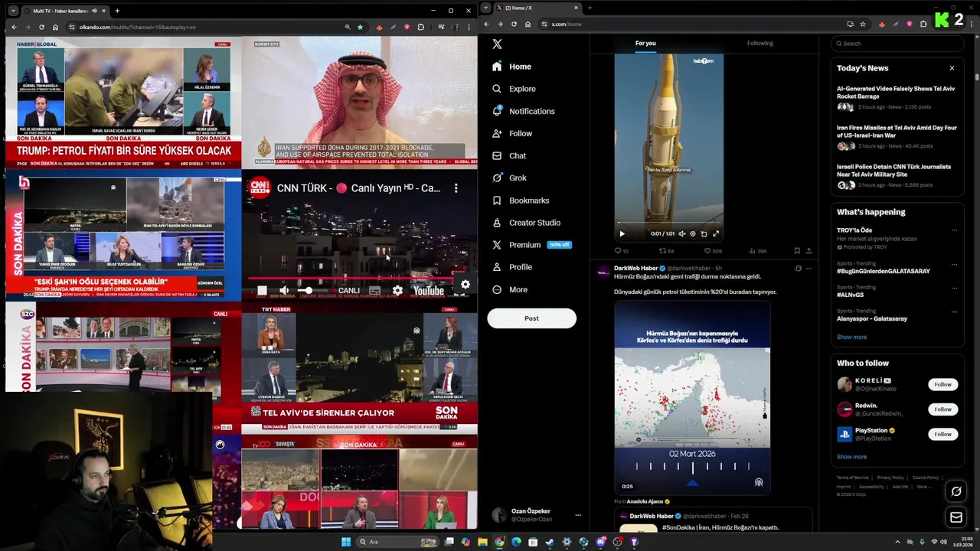Share the rocket video post
This screenshot has width=980, height=551.
[x=808, y=251]
